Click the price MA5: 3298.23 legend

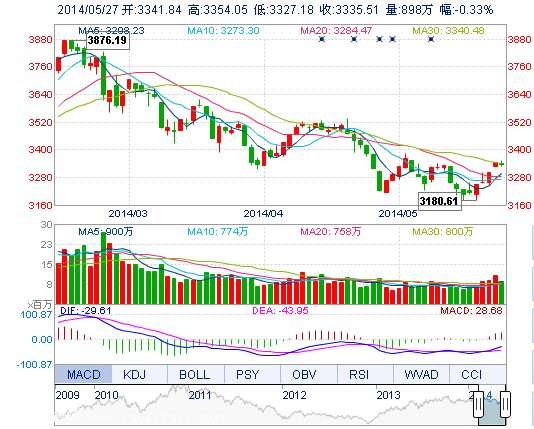click(x=111, y=31)
